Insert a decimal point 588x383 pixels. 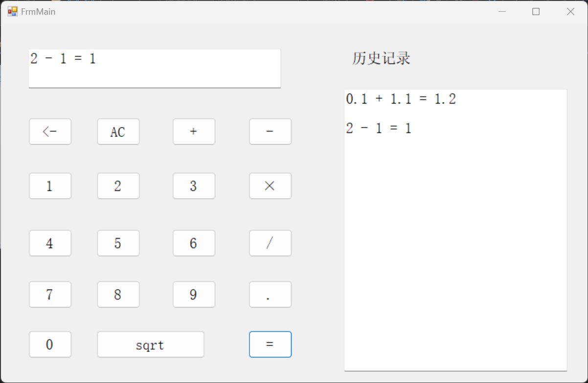(x=270, y=294)
